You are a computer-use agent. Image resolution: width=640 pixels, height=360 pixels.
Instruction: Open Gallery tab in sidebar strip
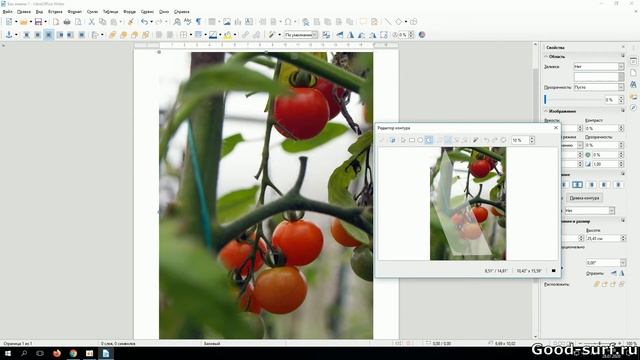click(x=633, y=97)
